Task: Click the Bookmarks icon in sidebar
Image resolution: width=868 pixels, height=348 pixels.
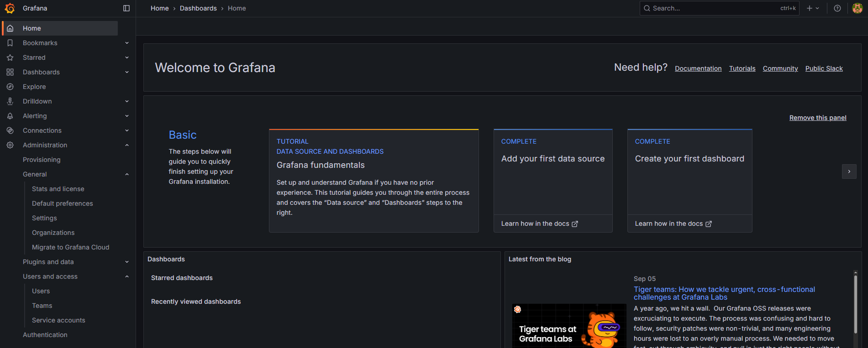Action: click(x=10, y=43)
